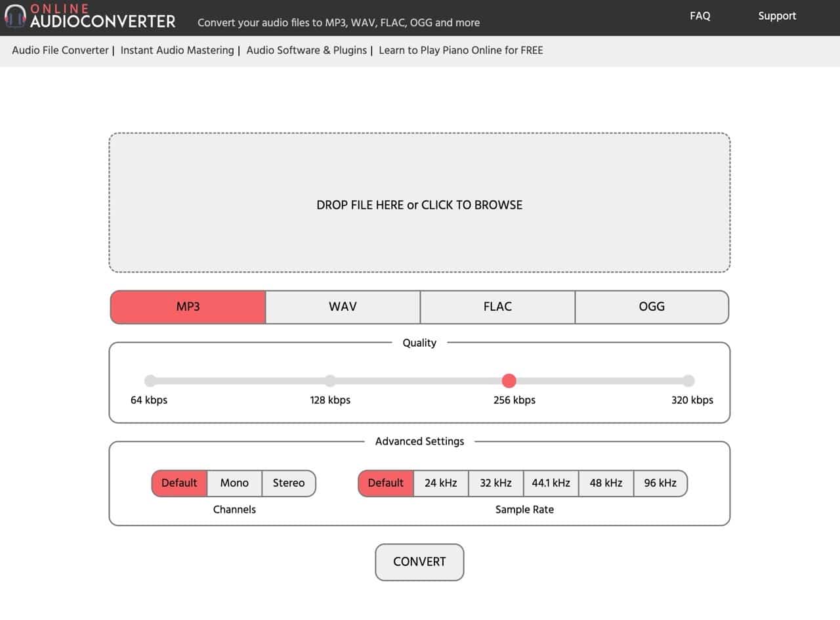
Task: Open the Instant Audio Mastering link
Action: tap(177, 50)
